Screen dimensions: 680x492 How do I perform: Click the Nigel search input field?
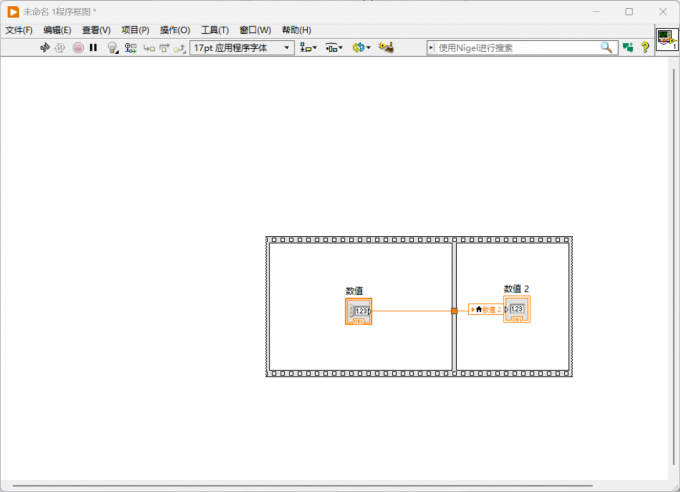[x=516, y=48]
